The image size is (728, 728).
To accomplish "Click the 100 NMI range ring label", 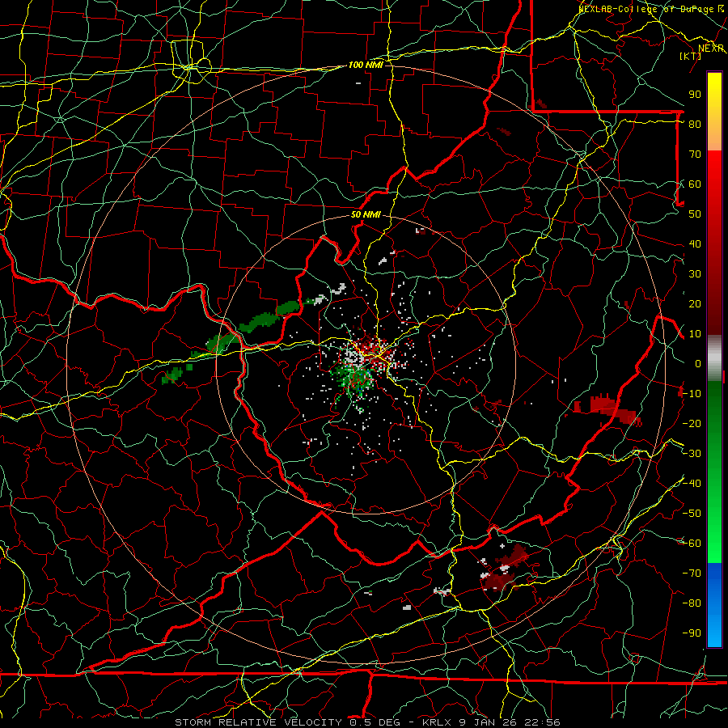I will pyautogui.click(x=366, y=65).
